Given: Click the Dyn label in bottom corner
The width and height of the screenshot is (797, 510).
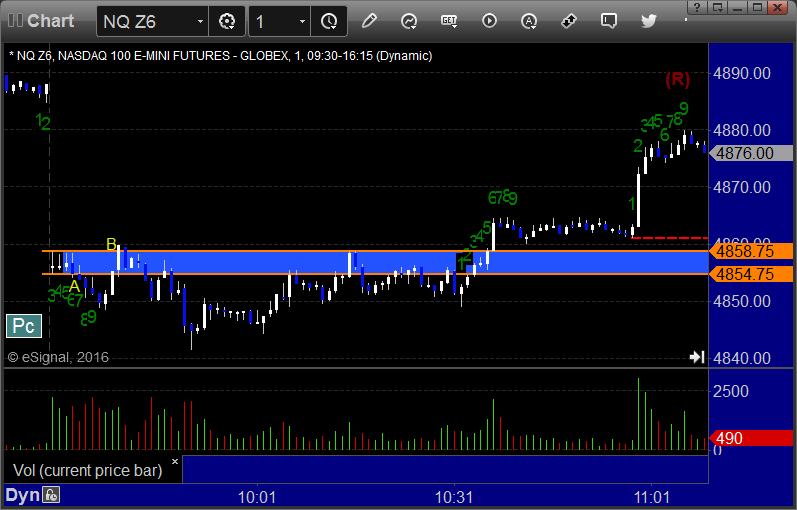Looking at the screenshot, I should pos(22,495).
